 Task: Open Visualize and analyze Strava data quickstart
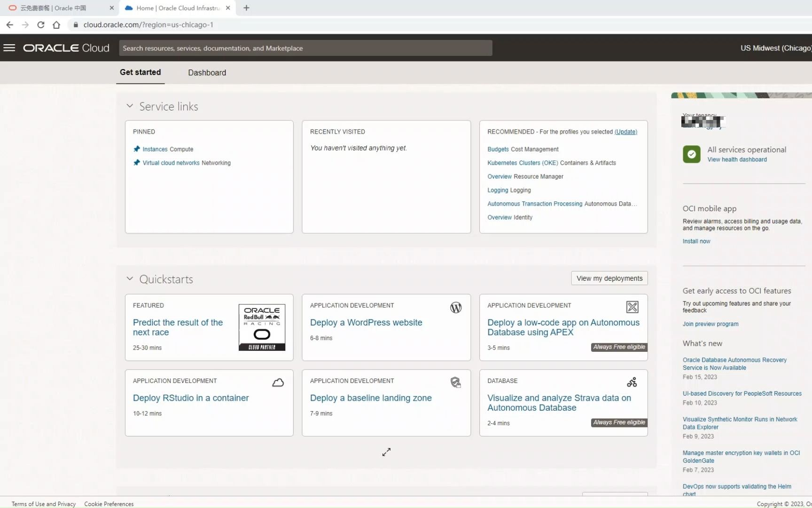[559, 403]
